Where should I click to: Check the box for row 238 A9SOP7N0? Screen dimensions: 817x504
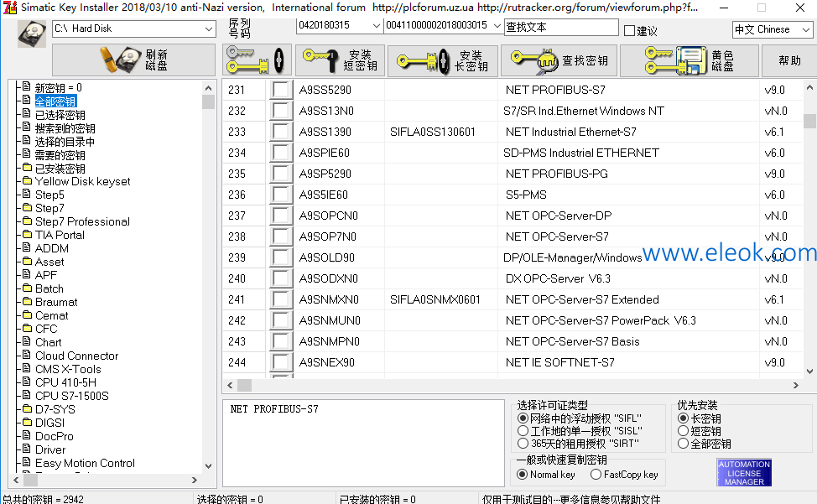point(280,236)
